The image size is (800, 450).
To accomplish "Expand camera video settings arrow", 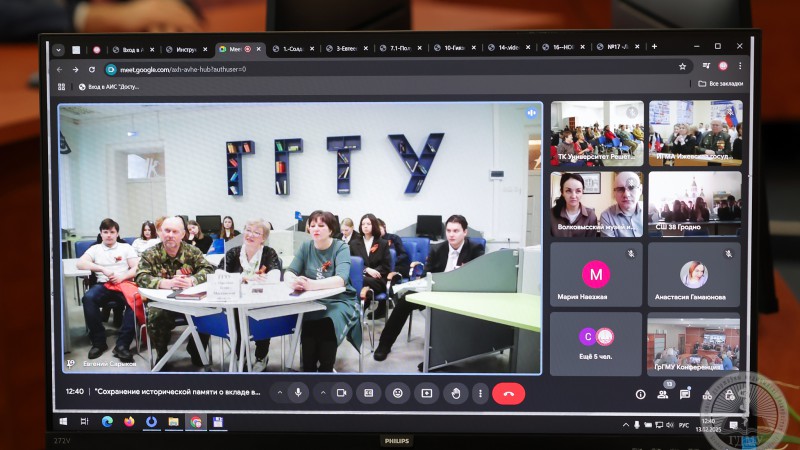I will point(322,393).
